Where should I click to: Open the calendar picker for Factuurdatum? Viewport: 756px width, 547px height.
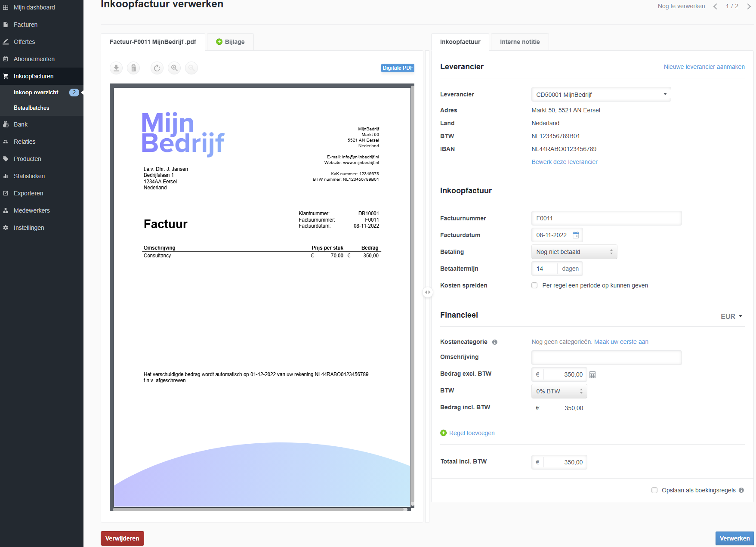pyautogui.click(x=576, y=235)
